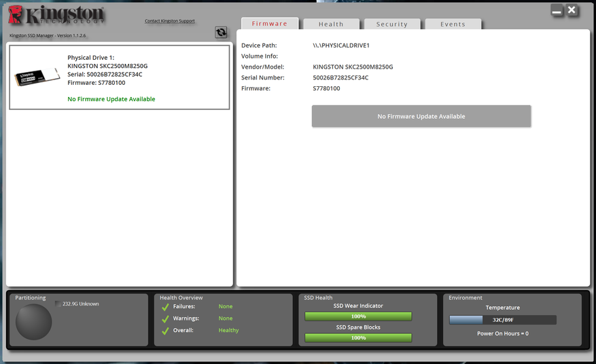Open Contact Kingston Support link
This screenshot has width=596, height=364.
click(170, 21)
